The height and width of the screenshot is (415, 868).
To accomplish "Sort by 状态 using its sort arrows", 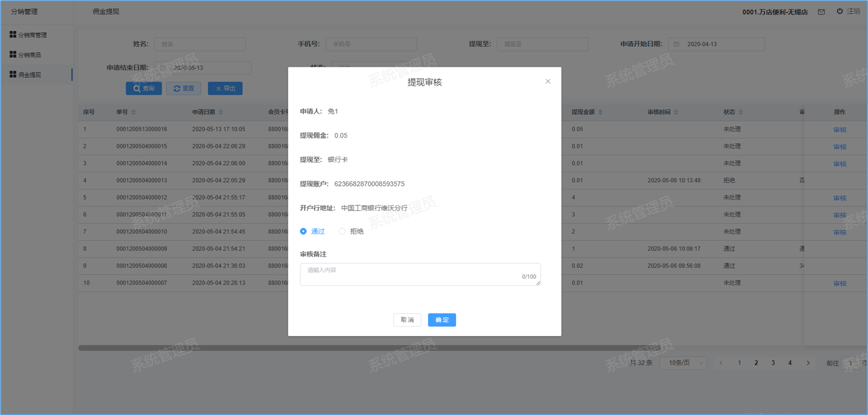I will pyautogui.click(x=741, y=112).
